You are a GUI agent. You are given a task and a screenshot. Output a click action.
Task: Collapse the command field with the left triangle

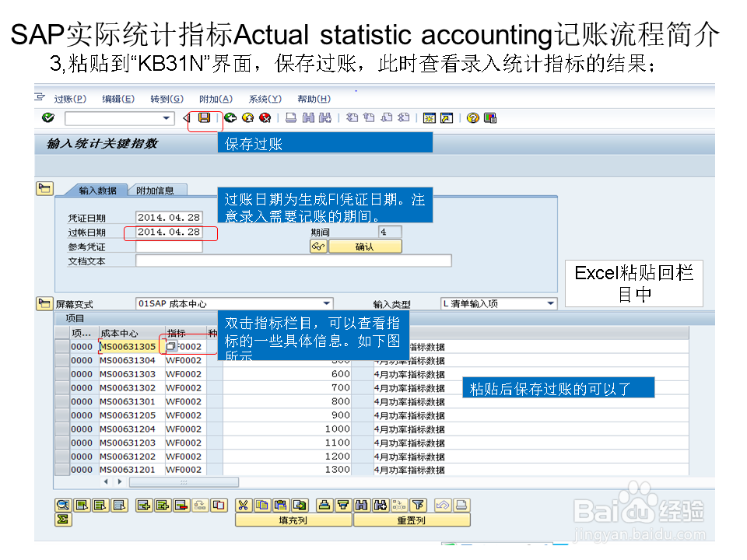(186, 117)
